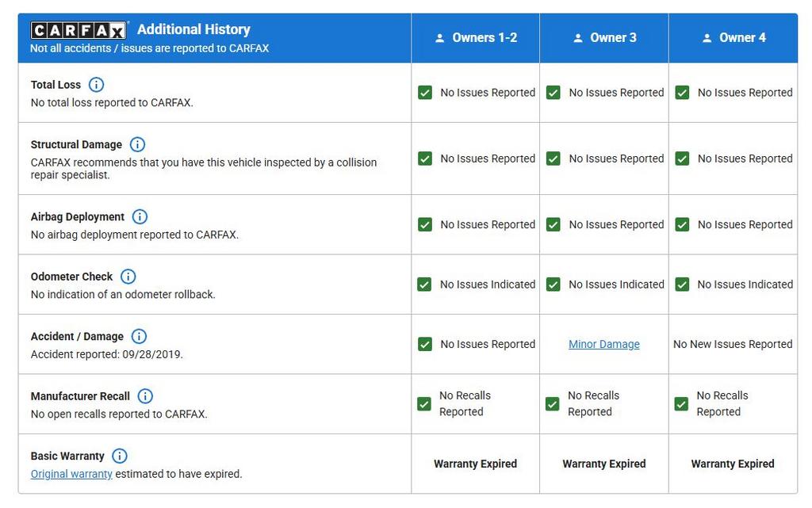This screenshot has height=508, width=812.
Task: Click Accident / Damage checkmark under Owners 1-2
Action: (x=425, y=344)
